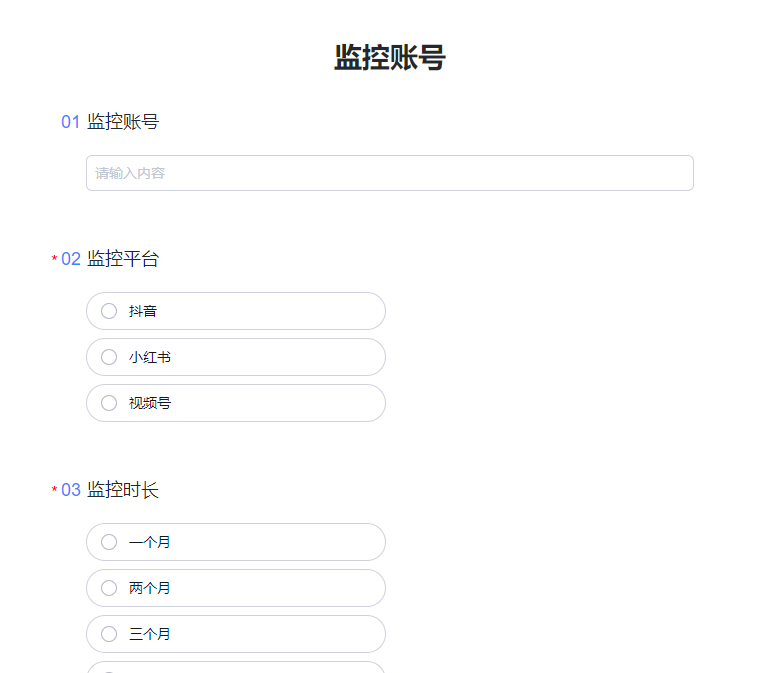The image size is (774, 673).
Task: Click the 视频号 option text label
Action: point(150,403)
